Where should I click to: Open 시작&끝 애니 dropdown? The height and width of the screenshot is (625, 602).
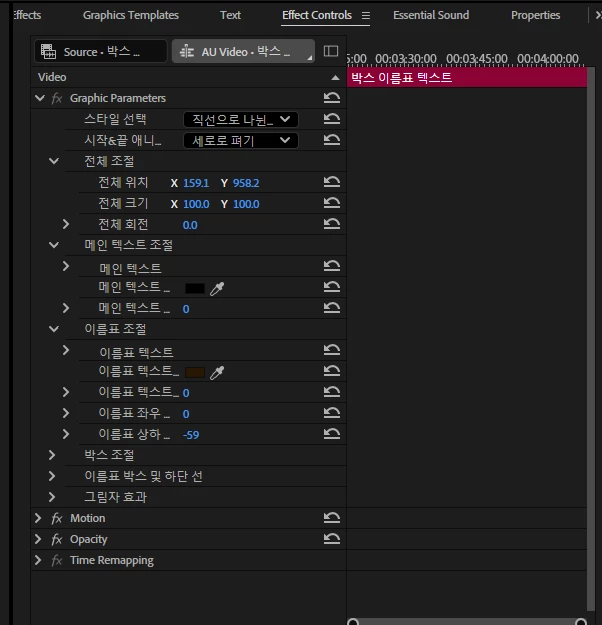point(241,140)
